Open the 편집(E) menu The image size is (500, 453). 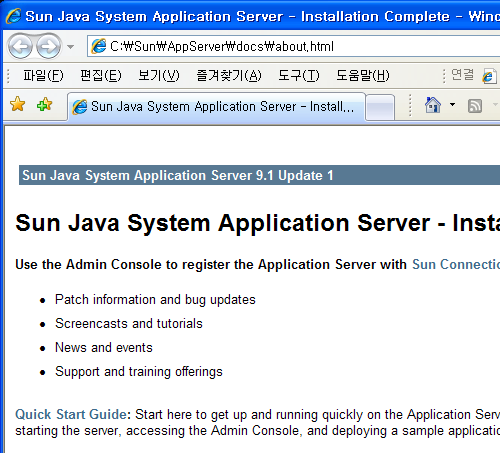coord(101,76)
